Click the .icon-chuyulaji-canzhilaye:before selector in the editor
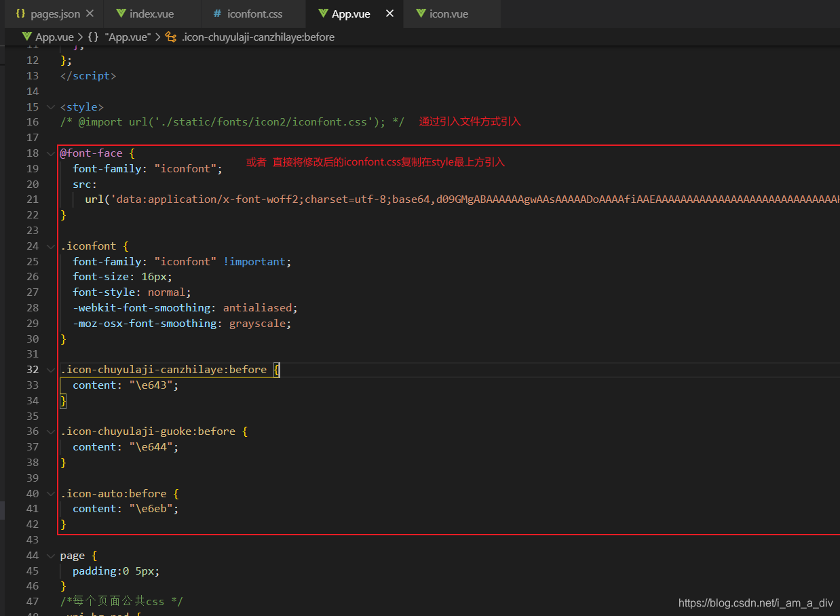This screenshot has height=616, width=840. 164,370
